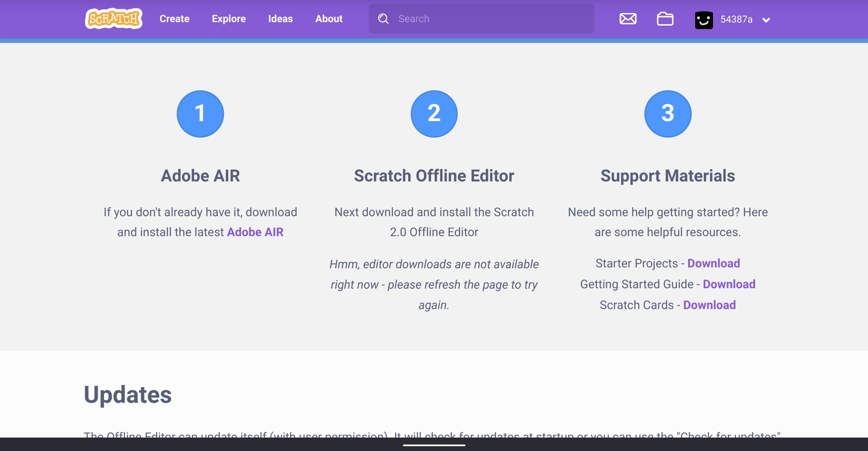This screenshot has width=868, height=451.
Task: Click the search magnifier icon
Action: pos(383,19)
